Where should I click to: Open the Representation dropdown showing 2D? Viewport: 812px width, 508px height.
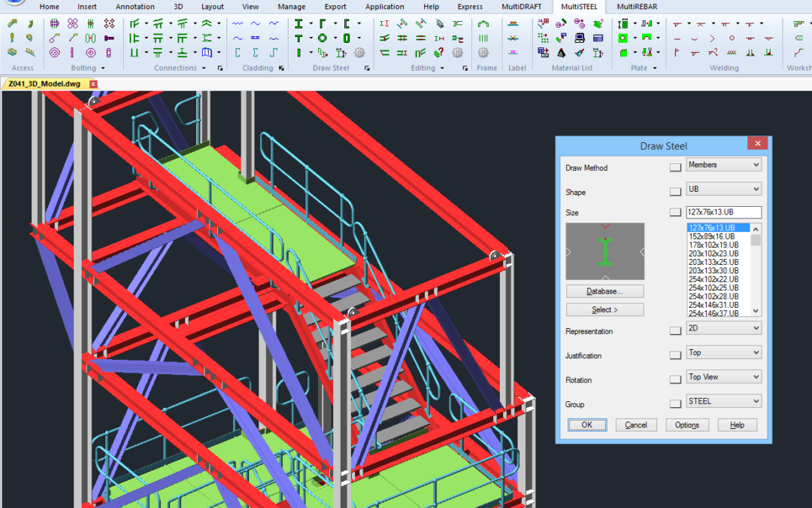724,328
